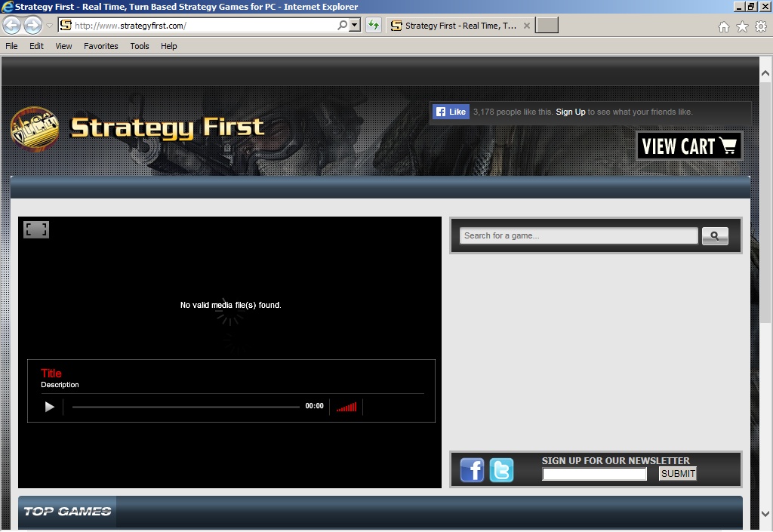This screenshot has height=532, width=773.
Task: Open the Tools gear icon
Action: [x=761, y=26]
